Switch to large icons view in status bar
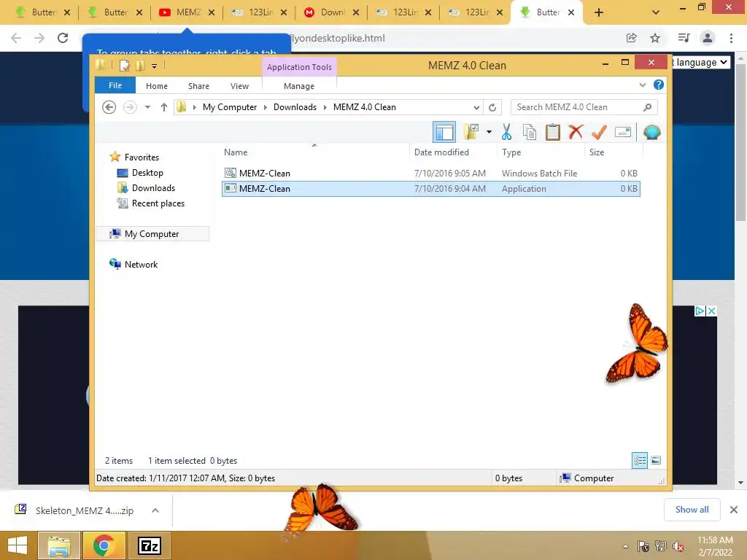This screenshot has width=747, height=560. tap(656, 461)
